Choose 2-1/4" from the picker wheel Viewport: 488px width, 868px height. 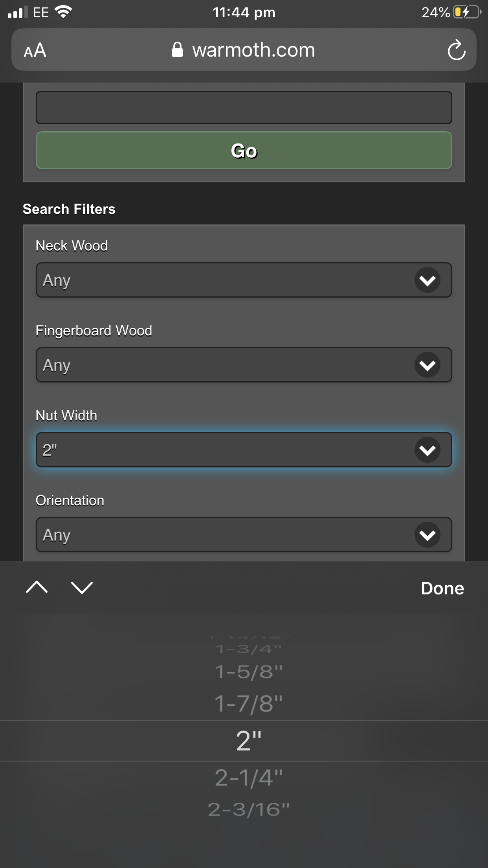(248, 778)
